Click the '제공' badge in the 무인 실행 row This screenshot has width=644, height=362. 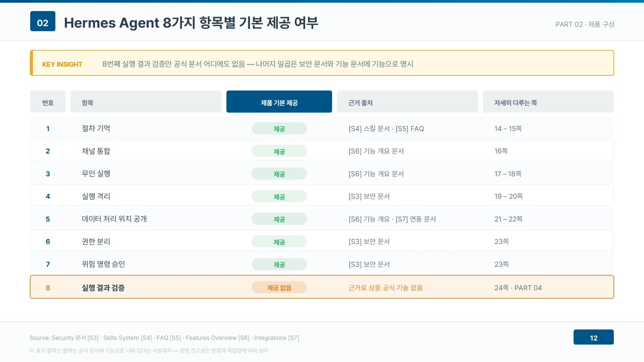click(279, 174)
